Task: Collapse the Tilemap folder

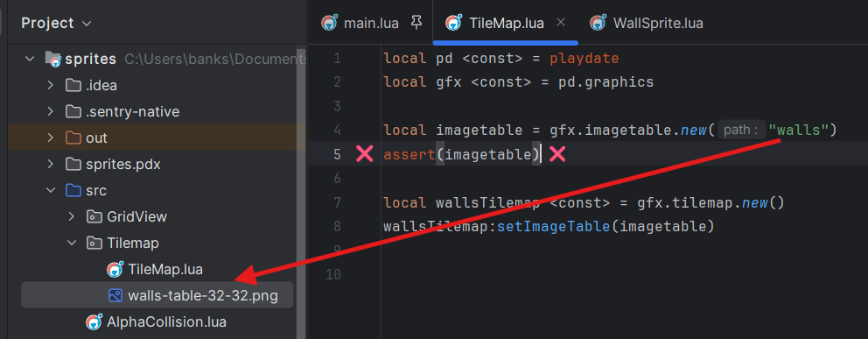Action: (72, 244)
